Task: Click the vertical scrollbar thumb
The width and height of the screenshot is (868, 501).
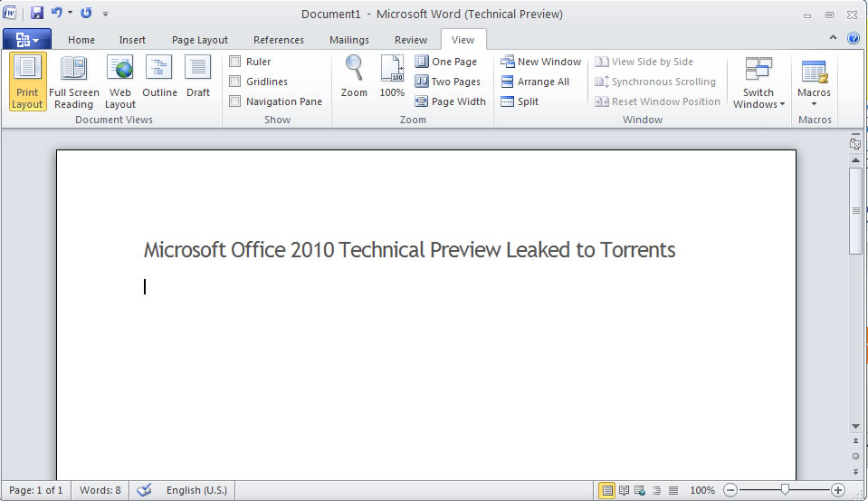Action: pyautogui.click(x=856, y=210)
